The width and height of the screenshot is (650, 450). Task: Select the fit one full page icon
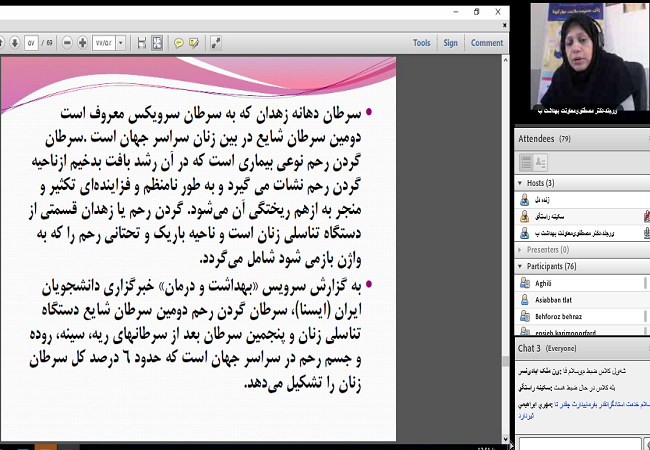click(x=157, y=43)
